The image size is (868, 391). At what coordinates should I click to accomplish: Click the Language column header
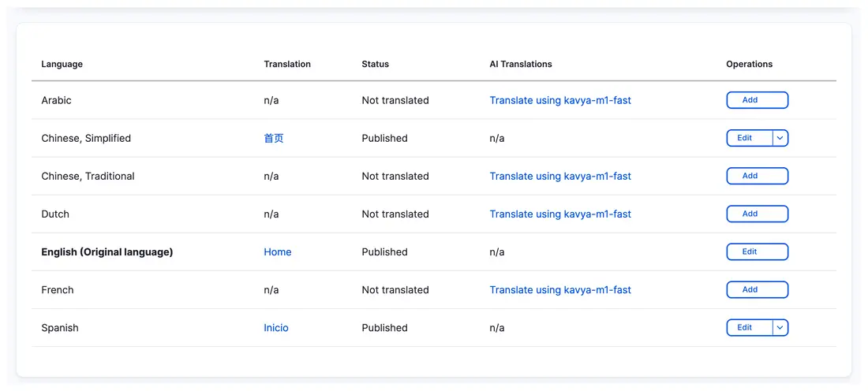(62, 64)
